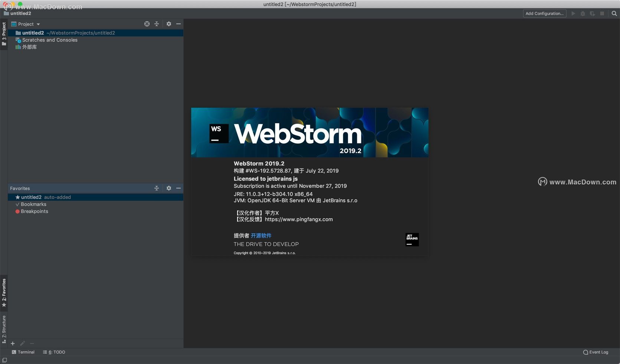Click the https://www.pingfangx.com feedback URL text

pyautogui.click(x=299, y=219)
